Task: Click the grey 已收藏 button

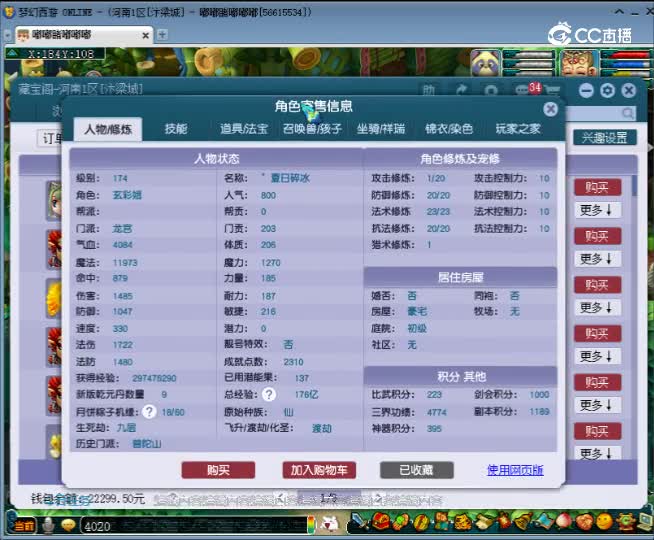Action: click(417, 470)
